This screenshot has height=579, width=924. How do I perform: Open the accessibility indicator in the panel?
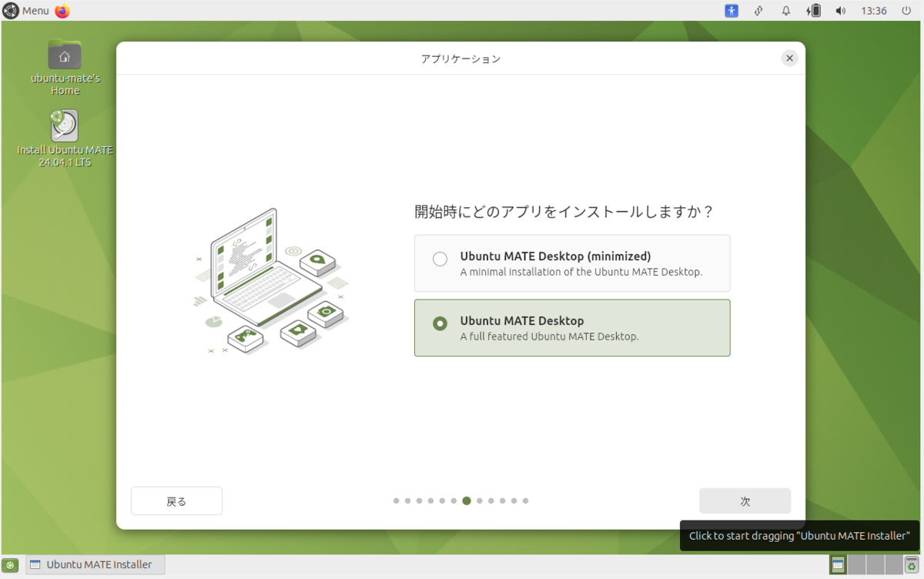(731, 11)
